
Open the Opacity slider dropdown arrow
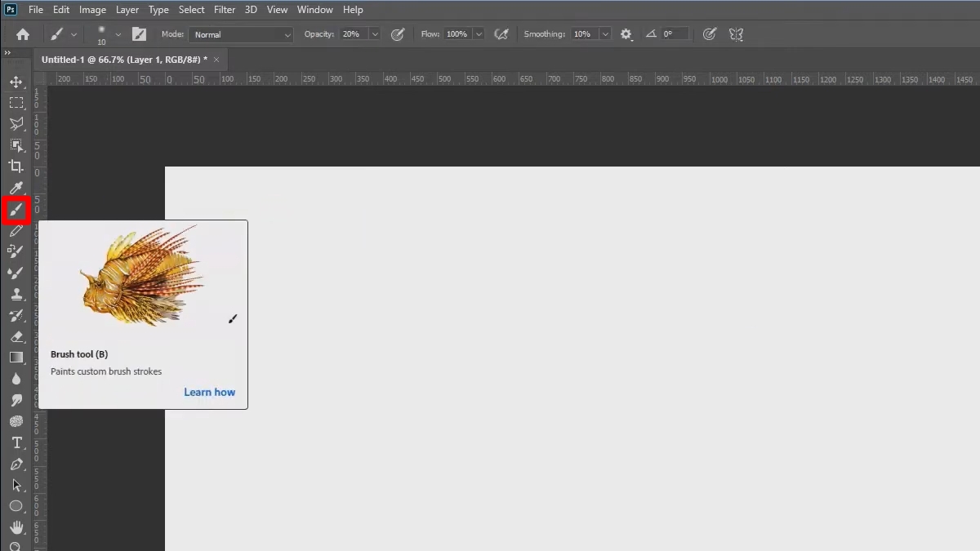pos(375,34)
